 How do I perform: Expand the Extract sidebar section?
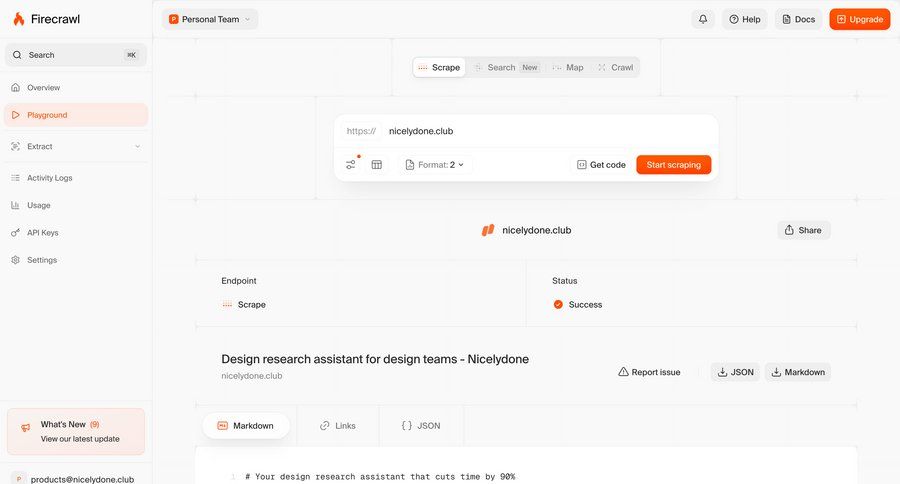point(76,147)
